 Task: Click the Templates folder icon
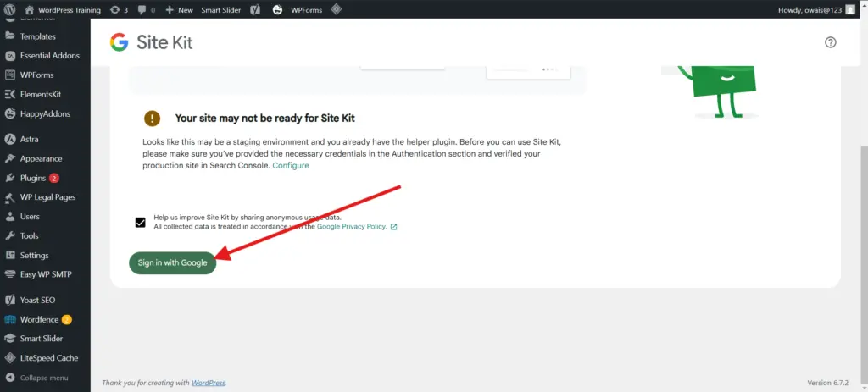point(9,36)
